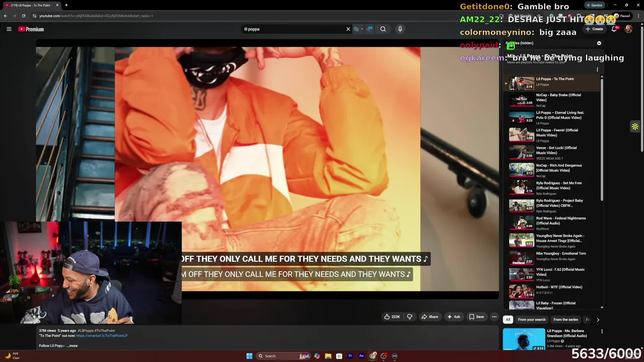Click the browser address bar URL
Viewport: 644px width, 362px height.
96,16
